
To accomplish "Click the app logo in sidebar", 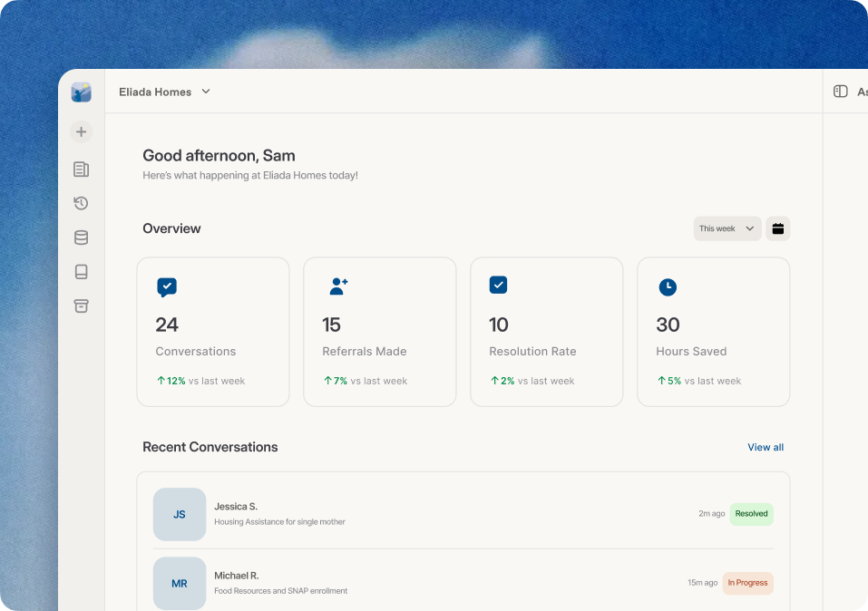I will [82, 92].
